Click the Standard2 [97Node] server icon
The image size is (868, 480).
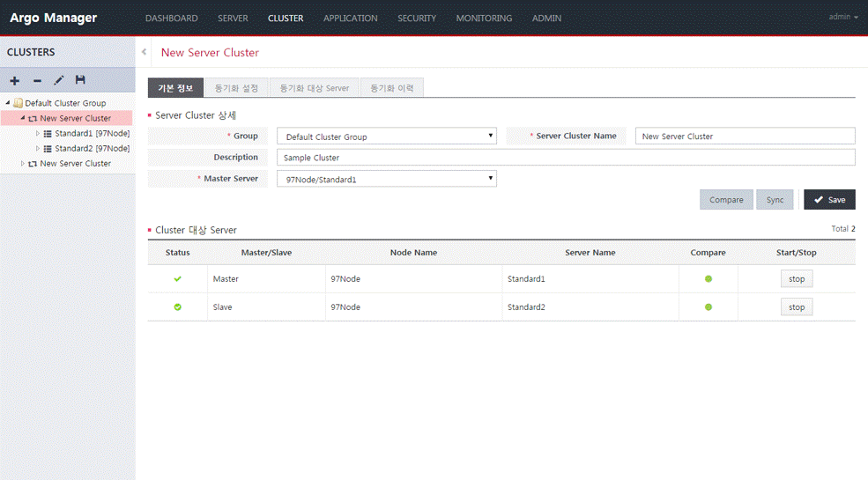click(48, 148)
